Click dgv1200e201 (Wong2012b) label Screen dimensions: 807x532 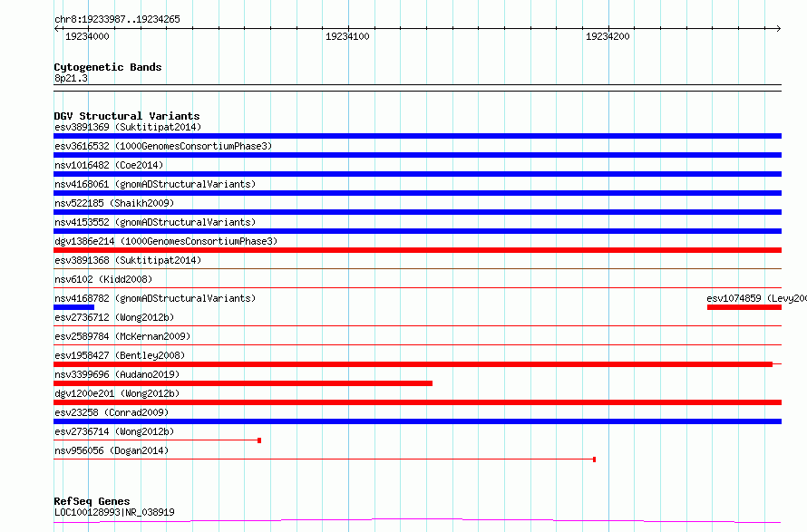pos(117,393)
